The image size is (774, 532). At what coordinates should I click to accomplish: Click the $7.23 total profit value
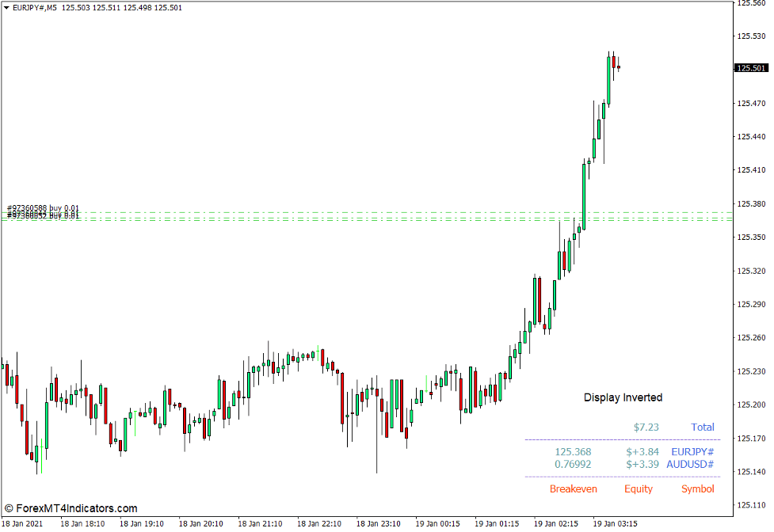(646, 427)
